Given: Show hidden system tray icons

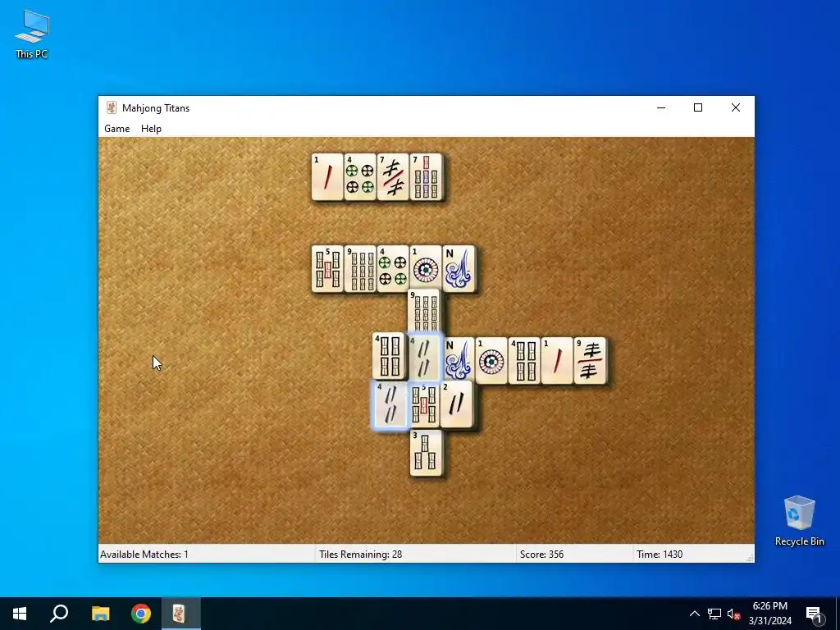Looking at the screenshot, I should [x=694, y=614].
